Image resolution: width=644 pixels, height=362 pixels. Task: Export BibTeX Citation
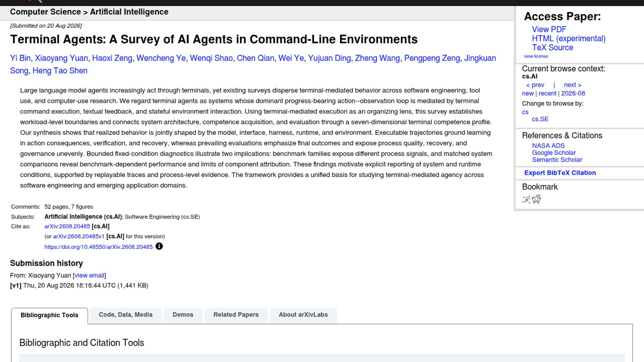[x=560, y=173]
